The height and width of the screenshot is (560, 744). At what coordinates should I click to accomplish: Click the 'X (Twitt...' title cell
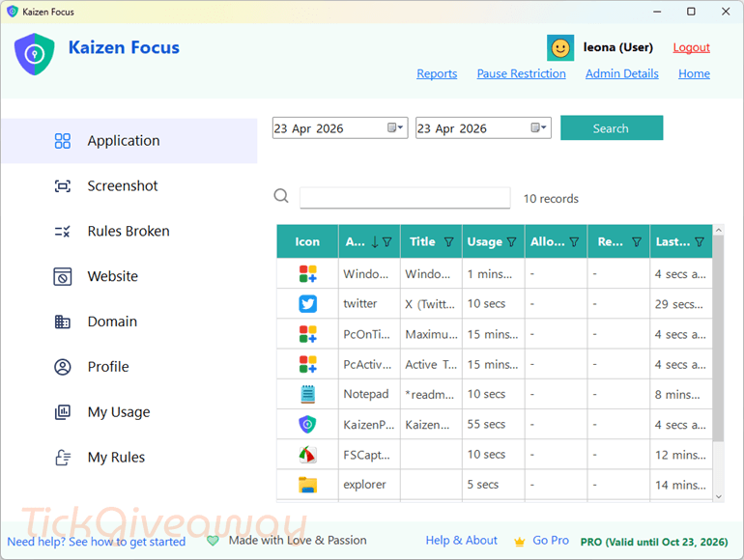coord(431,303)
